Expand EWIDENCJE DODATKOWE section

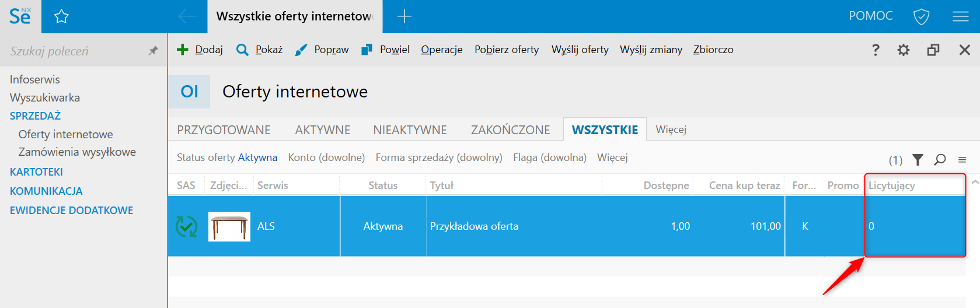coord(71,210)
